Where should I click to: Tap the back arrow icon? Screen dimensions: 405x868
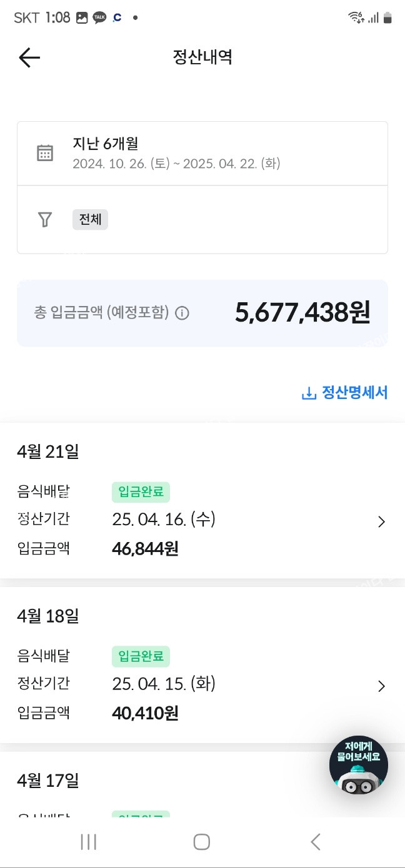[x=29, y=57]
